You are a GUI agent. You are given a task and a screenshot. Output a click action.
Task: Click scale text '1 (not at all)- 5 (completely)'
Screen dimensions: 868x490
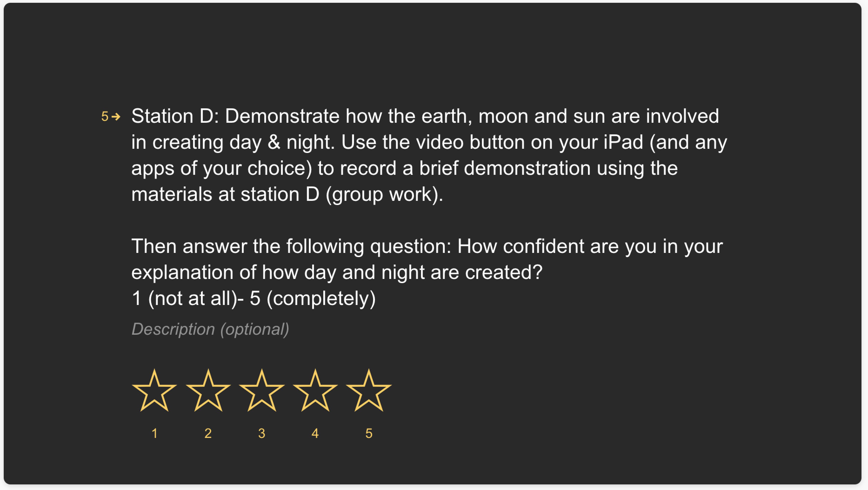253,298
